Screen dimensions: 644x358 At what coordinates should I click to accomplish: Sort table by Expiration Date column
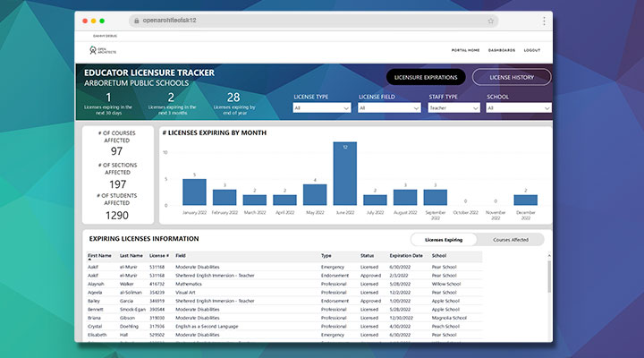click(x=406, y=256)
